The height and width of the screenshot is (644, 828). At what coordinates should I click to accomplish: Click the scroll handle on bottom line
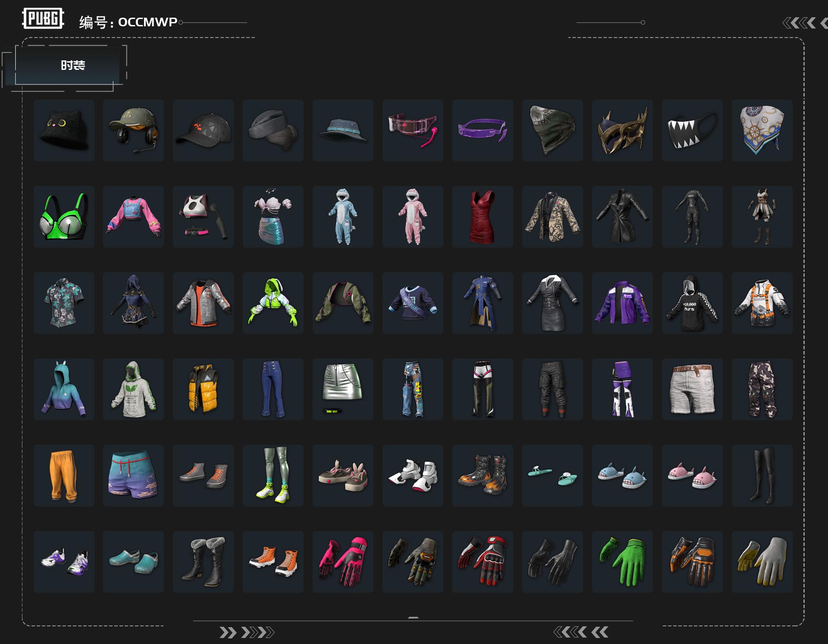(x=413, y=618)
